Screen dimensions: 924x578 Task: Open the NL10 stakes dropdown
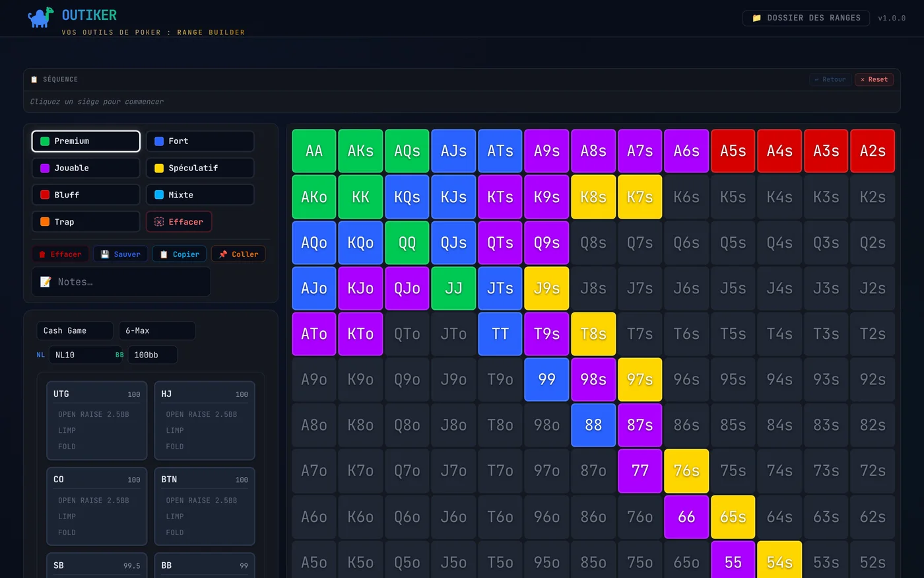point(86,355)
